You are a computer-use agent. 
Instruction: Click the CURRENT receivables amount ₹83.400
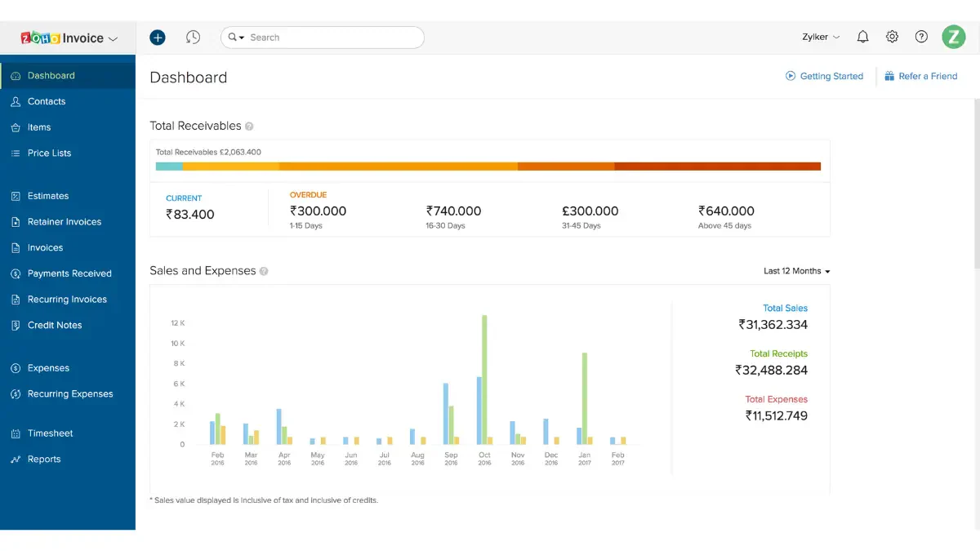190,215
